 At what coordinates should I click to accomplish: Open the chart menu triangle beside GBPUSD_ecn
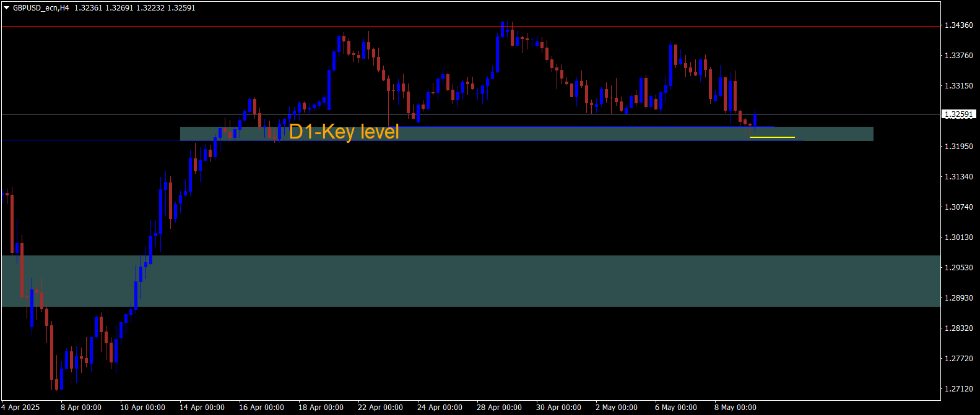[x=6, y=8]
